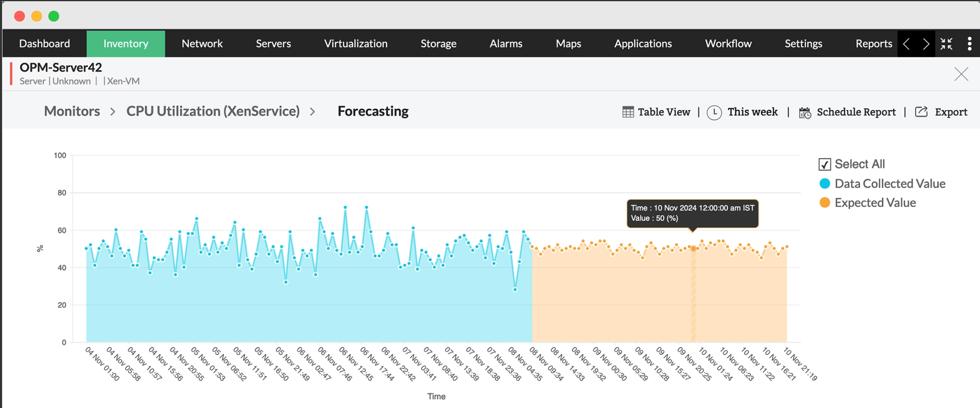Toggle Expected Value series visibility
The image size is (980, 408).
[867, 203]
